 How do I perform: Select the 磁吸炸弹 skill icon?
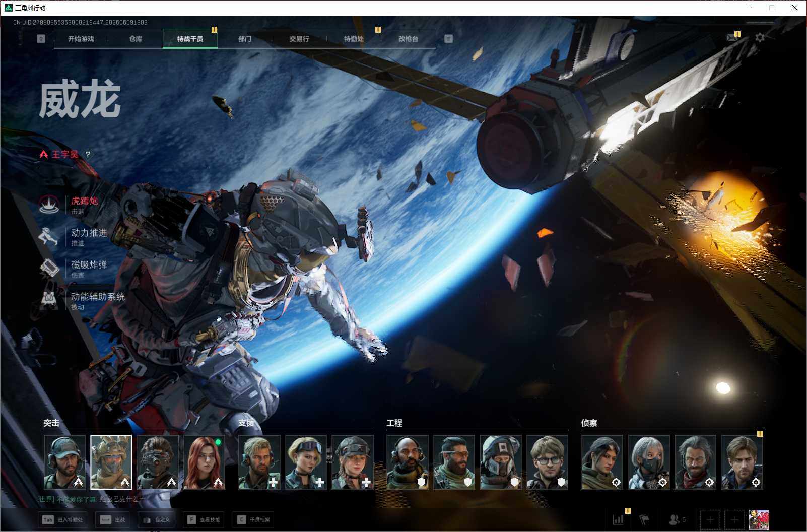tap(49, 269)
